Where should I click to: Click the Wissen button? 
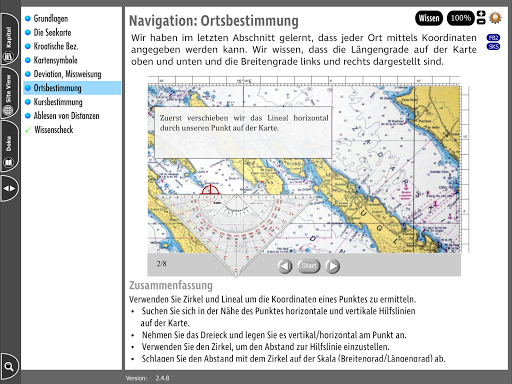[x=429, y=18]
